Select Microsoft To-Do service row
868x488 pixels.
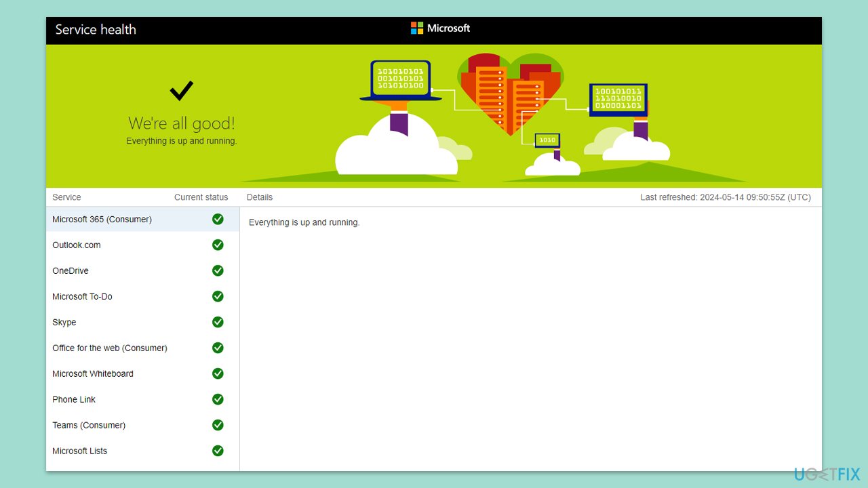pyautogui.click(x=142, y=296)
